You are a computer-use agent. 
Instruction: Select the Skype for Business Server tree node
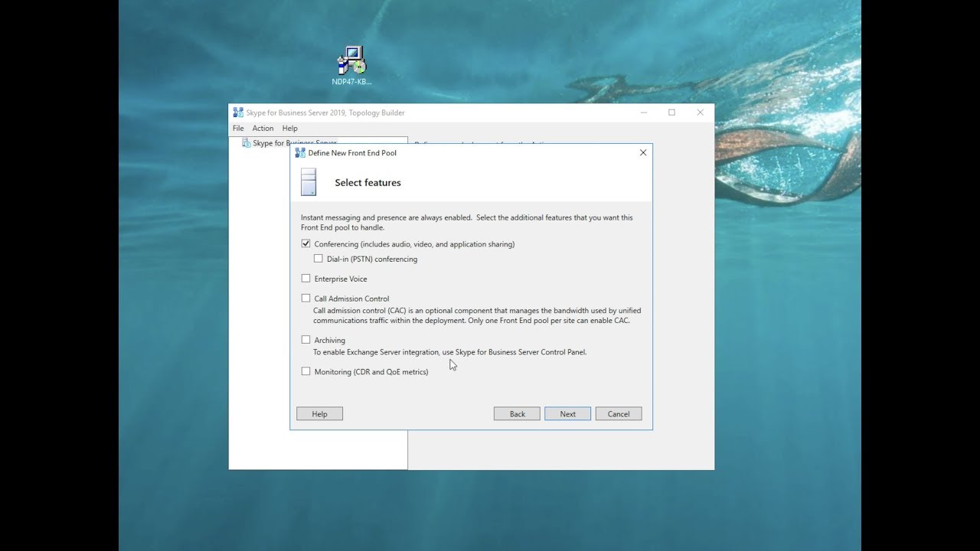(x=289, y=143)
